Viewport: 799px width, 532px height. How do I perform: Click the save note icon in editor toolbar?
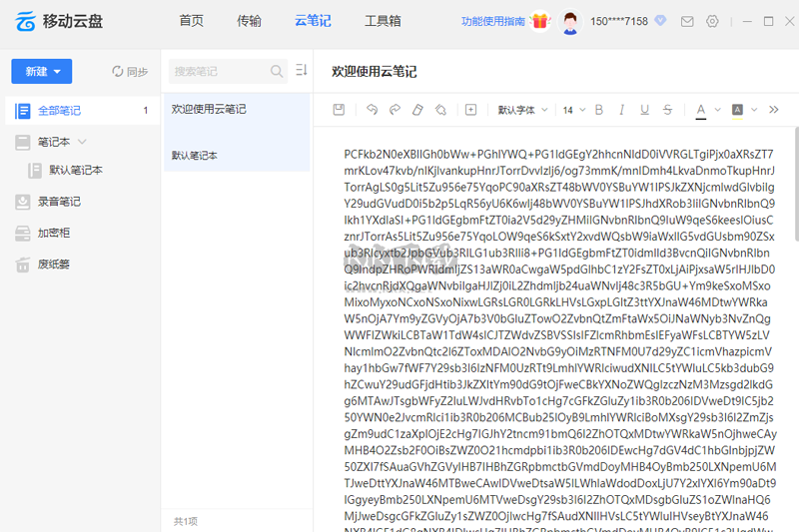pos(339,110)
